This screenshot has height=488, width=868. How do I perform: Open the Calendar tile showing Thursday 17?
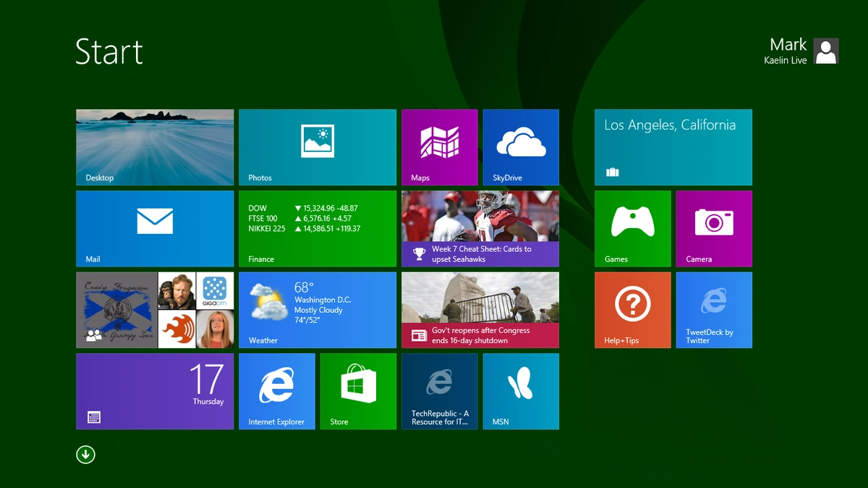tap(154, 391)
